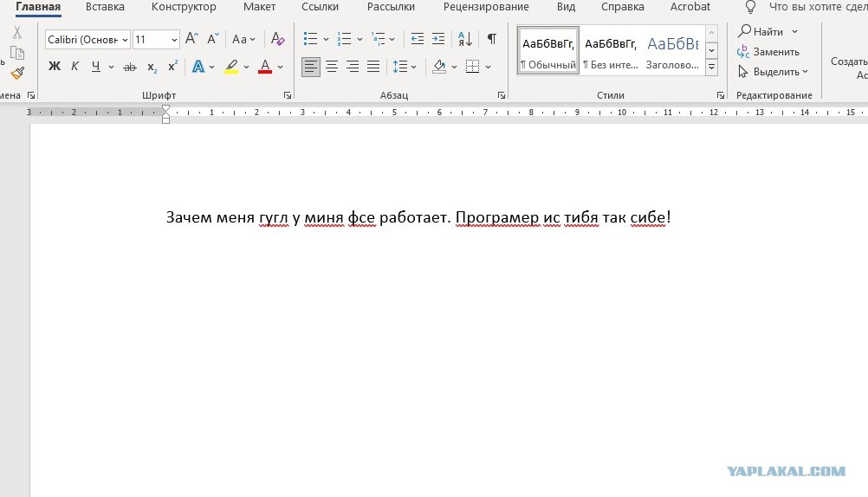The width and height of the screenshot is (868, 497).
Task: Open the Шрифт dialog launcher
Action: [288, 95]
